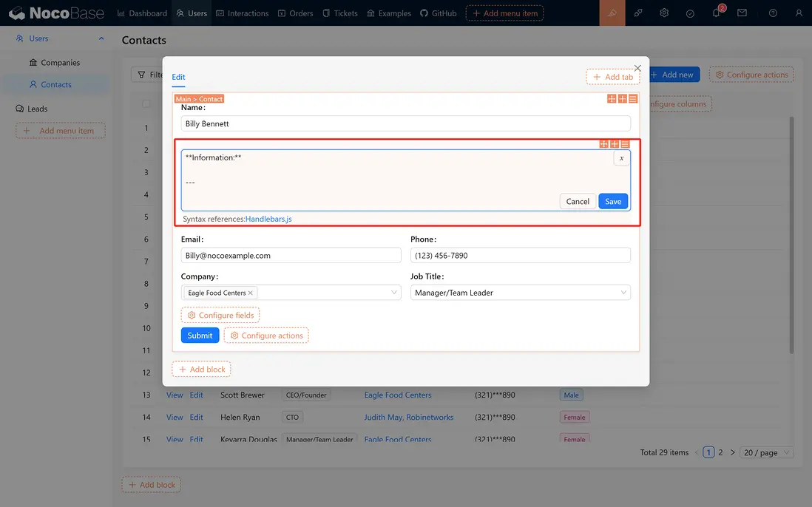Open the settings gear in top bar
This screenshot has width=812, height=507.
pos(664,13)
